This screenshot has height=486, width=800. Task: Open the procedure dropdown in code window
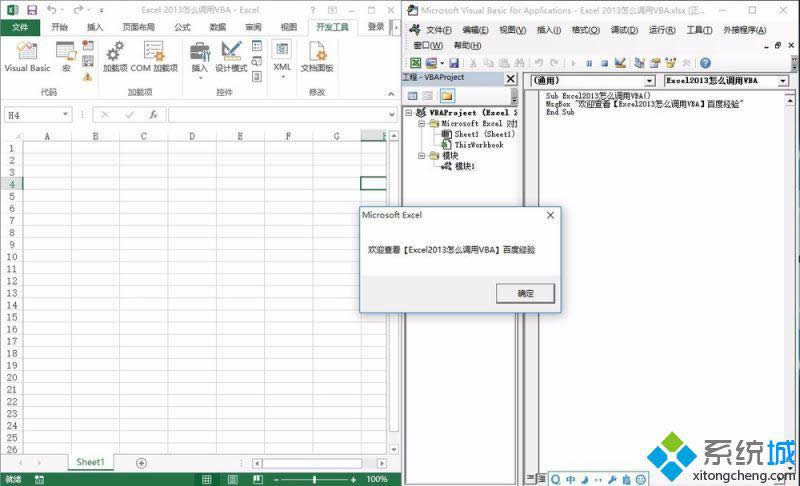point(783,80)
